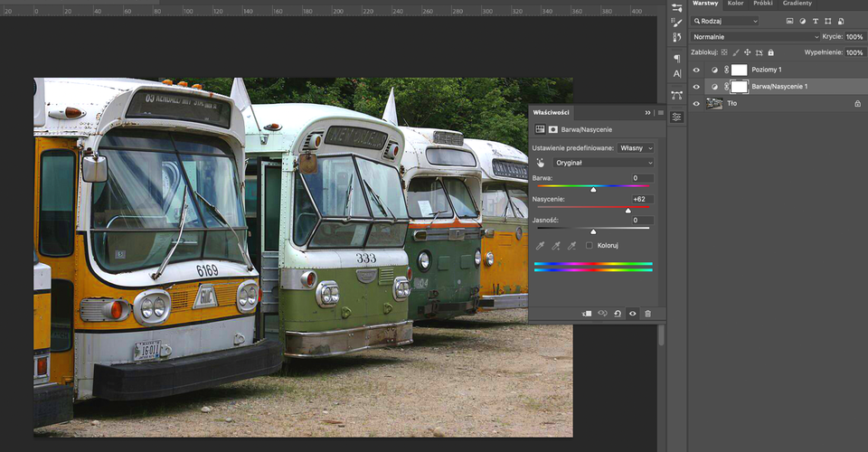Select the first eyedropper in Properties

[x=541, y=245]
